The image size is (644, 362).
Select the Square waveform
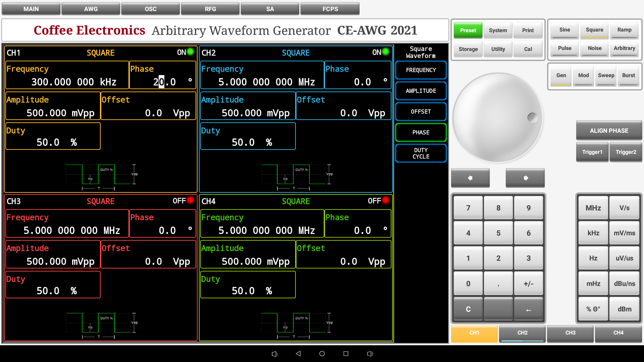(x=594, y=30)
